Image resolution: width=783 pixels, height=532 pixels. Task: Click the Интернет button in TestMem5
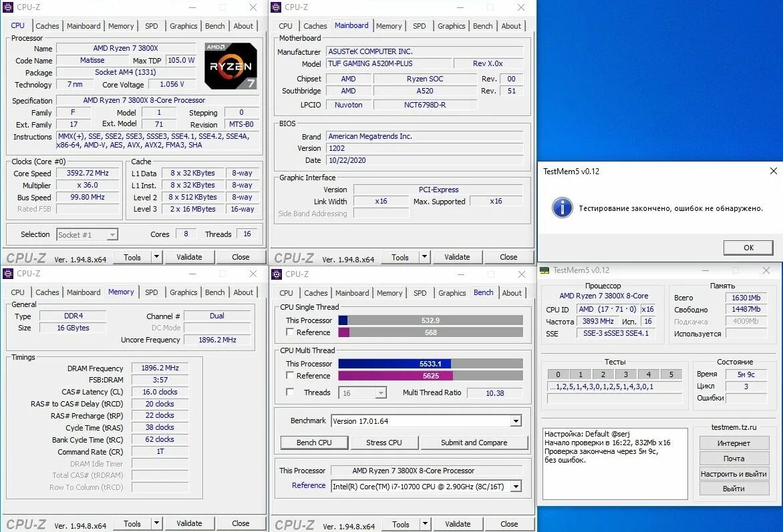pos(734,443)
